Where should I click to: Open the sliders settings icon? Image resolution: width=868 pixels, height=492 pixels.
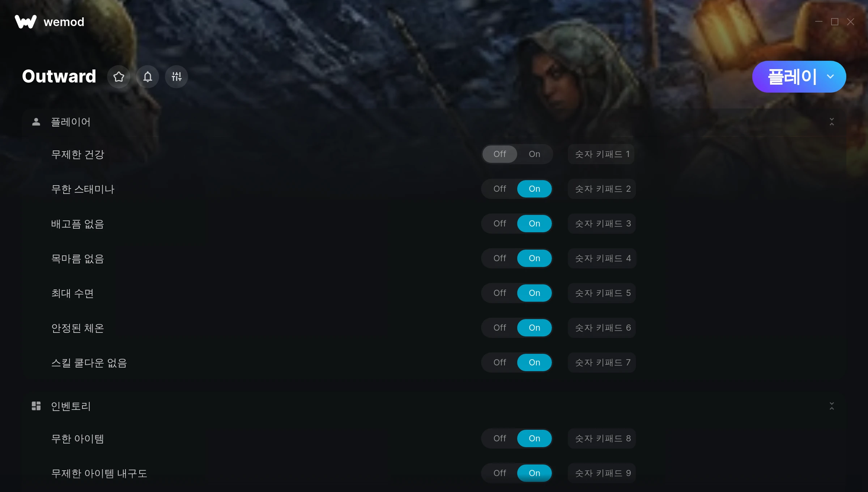point(176,77)
